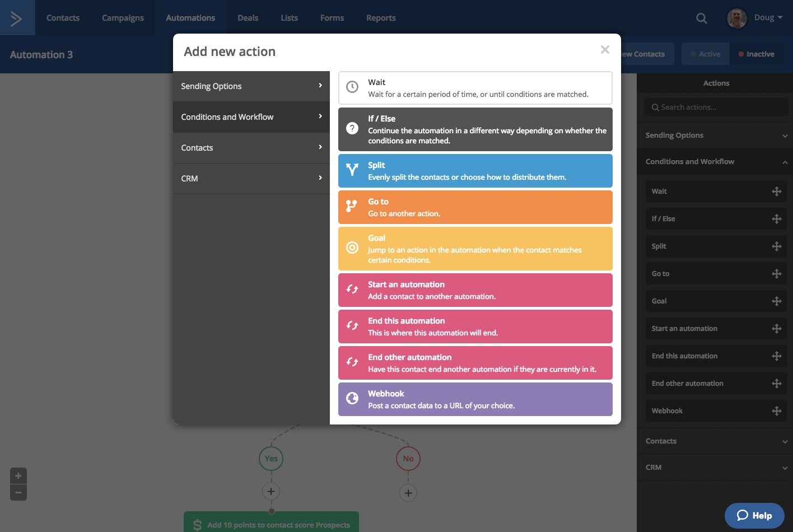The width and height of the screenshot is (793, 532).
Task: Open the search magnifier in the top bar
Action: [701, 18]
